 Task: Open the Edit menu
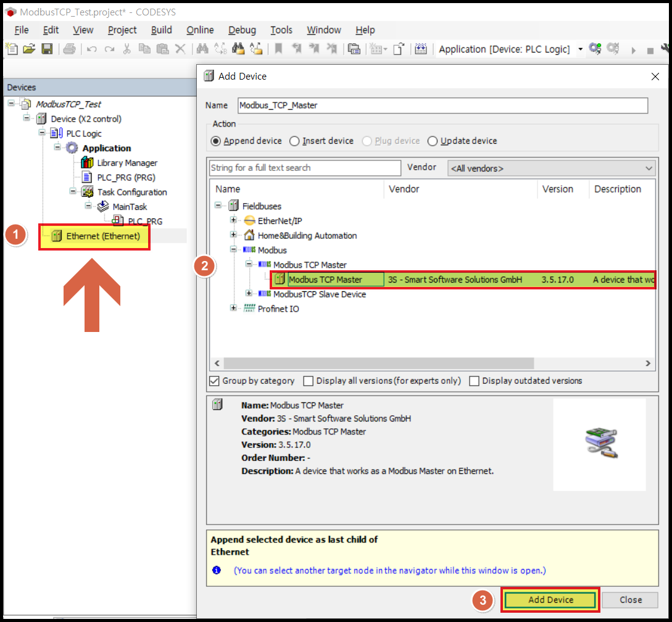[51, 30]
